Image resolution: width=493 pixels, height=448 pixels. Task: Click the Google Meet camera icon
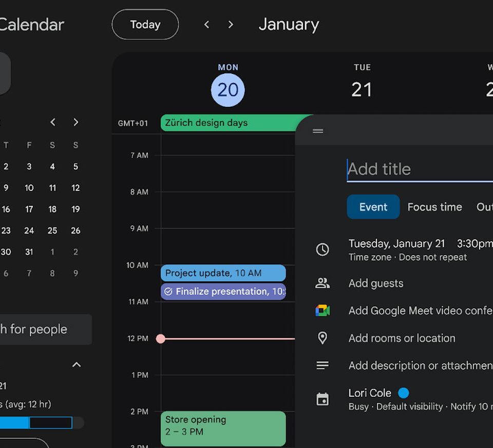pyautogui.click(x=323, y=310)
